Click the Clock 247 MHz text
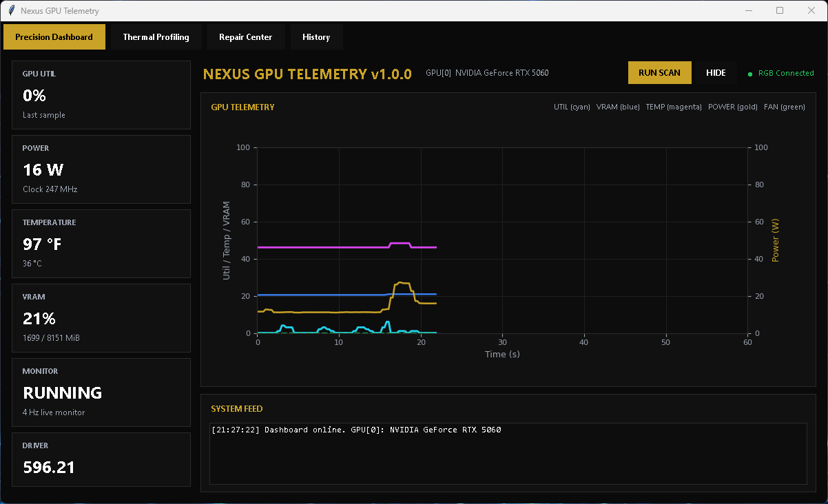The image size is (828, 504). (x=50, y=189)
